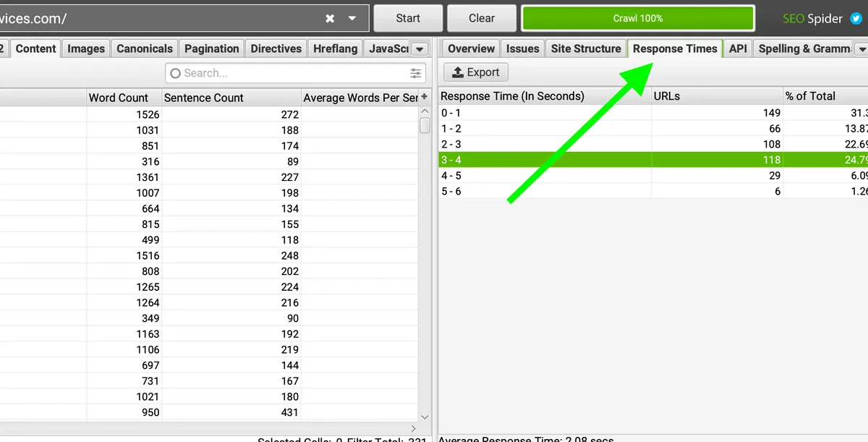Click the vertical scrollbar thumb in content table
Screen dimensions: 868x442
(x=425, y=125)
